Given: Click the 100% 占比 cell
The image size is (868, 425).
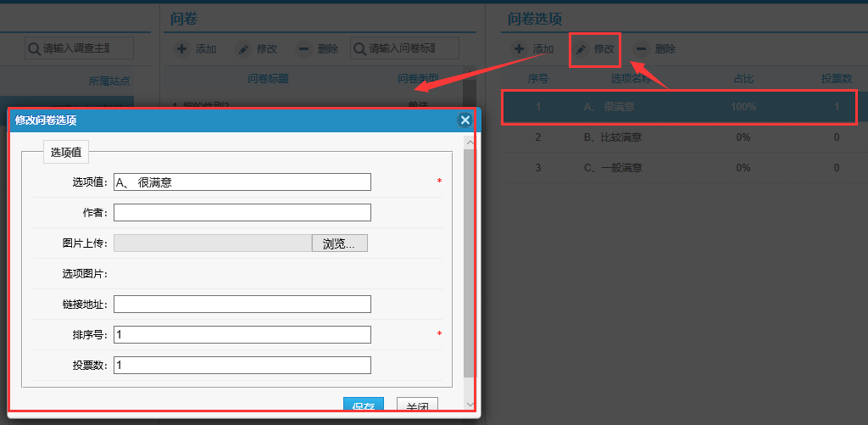Looking at the screenshot, I should click(743, 106).
